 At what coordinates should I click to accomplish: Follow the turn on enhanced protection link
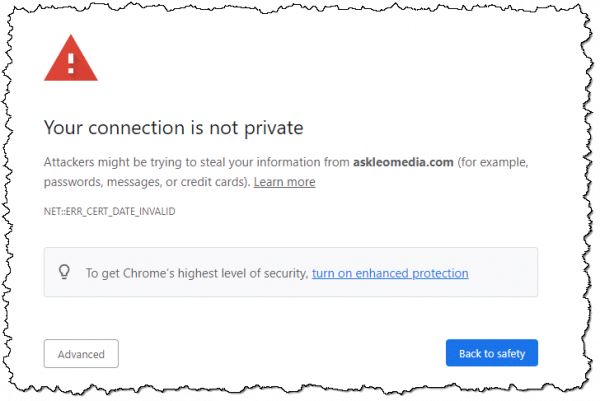pyautogui.click(x=390, y=273)
